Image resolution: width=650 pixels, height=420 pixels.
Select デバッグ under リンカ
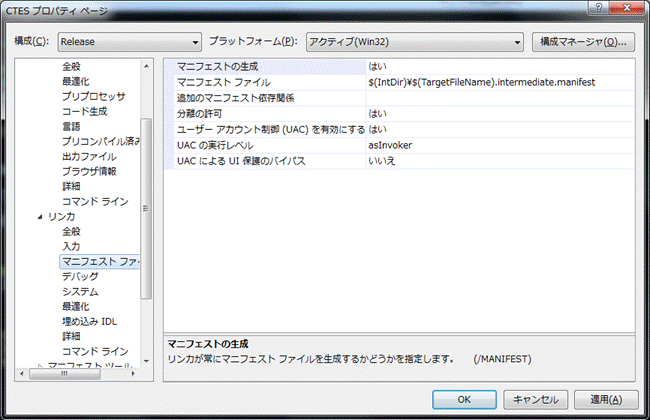[80, 277]
